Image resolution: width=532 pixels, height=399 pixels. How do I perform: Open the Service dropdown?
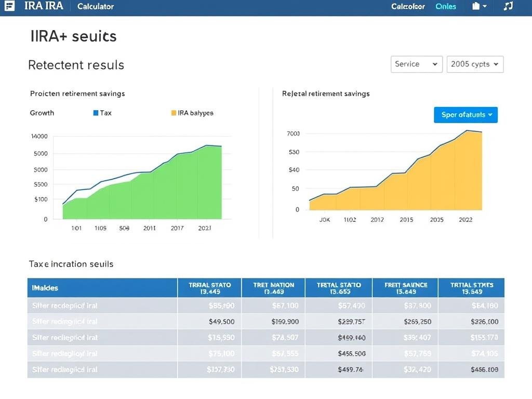point(416,64)
